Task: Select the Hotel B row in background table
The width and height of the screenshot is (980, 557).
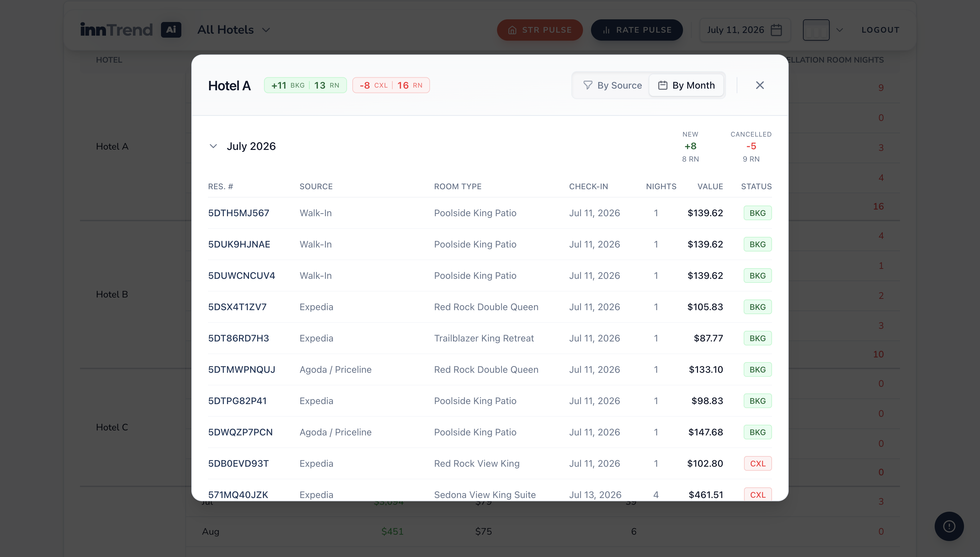Action: pos(112,294)
